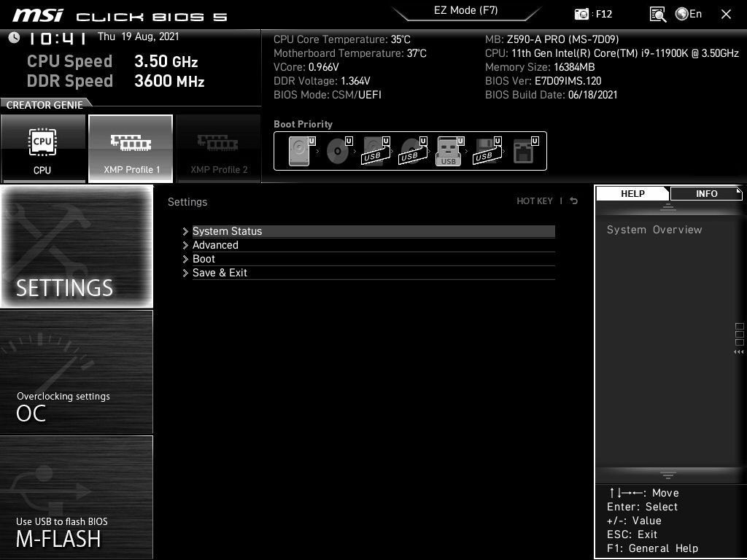Toggle XMP Profile 1
This screenshot has width=747, height=560.
coord(131,149)
